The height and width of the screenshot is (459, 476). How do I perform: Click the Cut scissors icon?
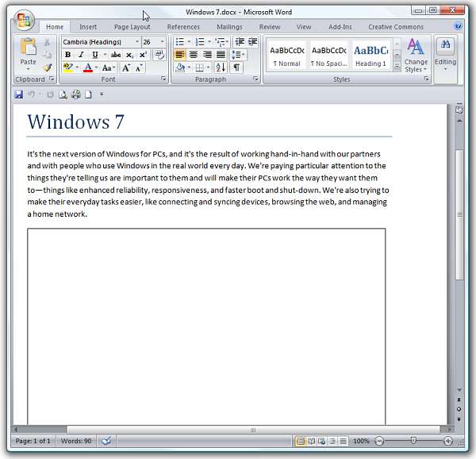[47, 42]
